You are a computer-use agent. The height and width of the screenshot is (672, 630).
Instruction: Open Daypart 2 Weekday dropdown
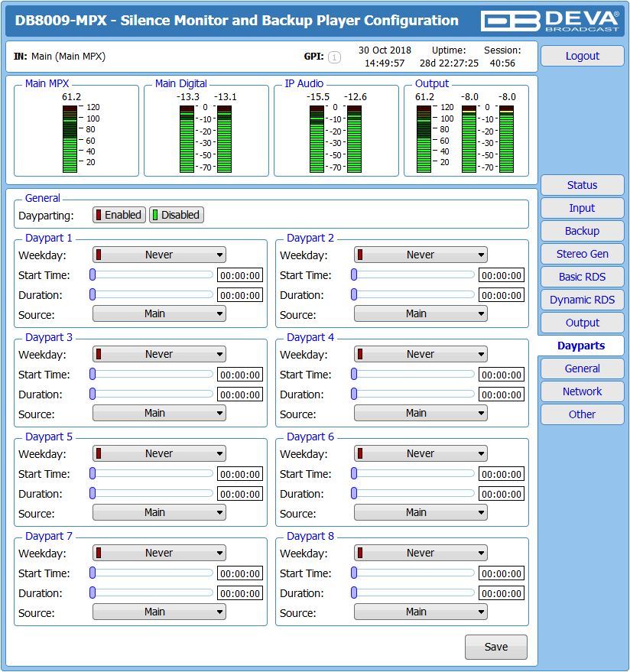point(421,255)
